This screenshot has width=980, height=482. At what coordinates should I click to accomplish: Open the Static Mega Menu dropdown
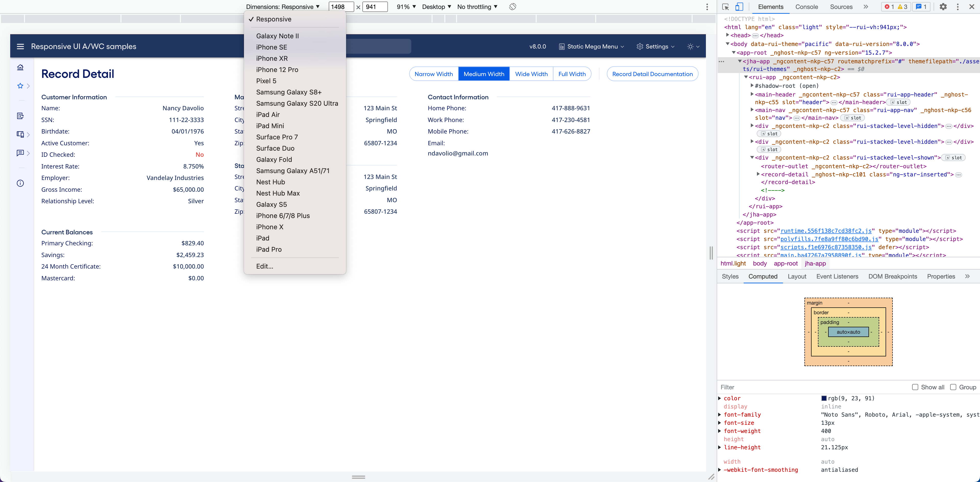click(591, 46)
